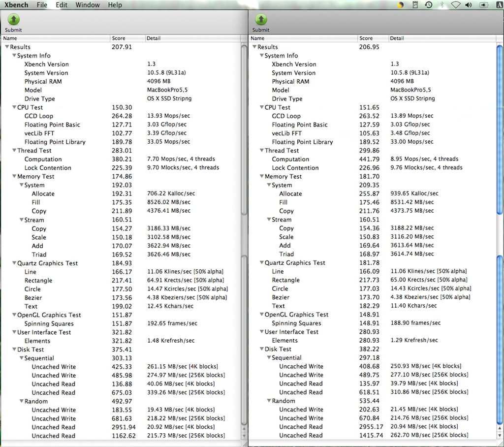Viewport: 504px width, 447px height.
Task: Select GCD Loop row in left window
Action: point(121,116)
